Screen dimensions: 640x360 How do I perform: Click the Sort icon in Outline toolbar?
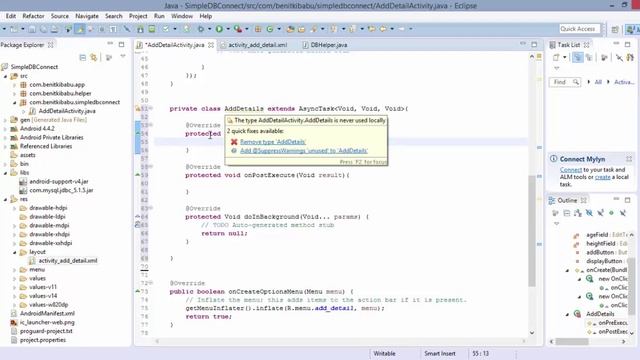click(x=578, y=213)
